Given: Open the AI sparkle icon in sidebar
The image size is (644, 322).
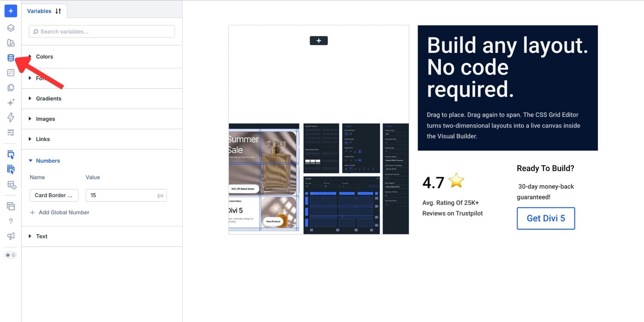Looking at the screenshot, I should click(x=11, y=102).
